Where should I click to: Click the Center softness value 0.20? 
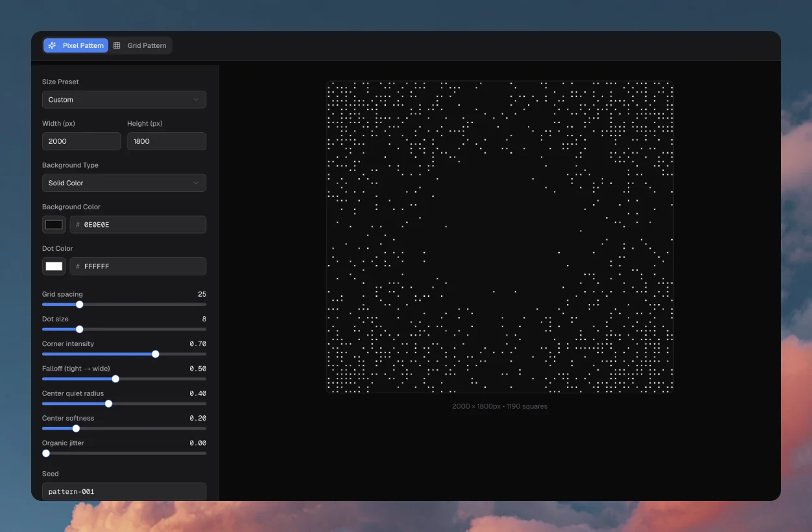tap(198, 418)
